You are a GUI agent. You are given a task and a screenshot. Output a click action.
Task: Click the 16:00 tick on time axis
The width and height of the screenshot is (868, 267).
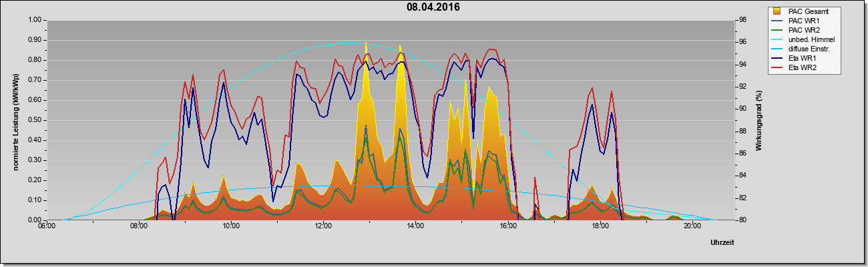pos(507,226)
